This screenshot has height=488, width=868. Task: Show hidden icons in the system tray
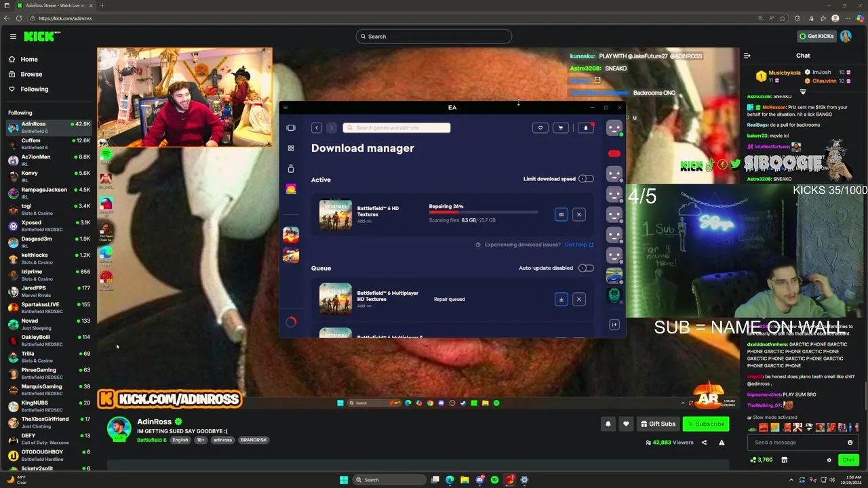[793, 480]
